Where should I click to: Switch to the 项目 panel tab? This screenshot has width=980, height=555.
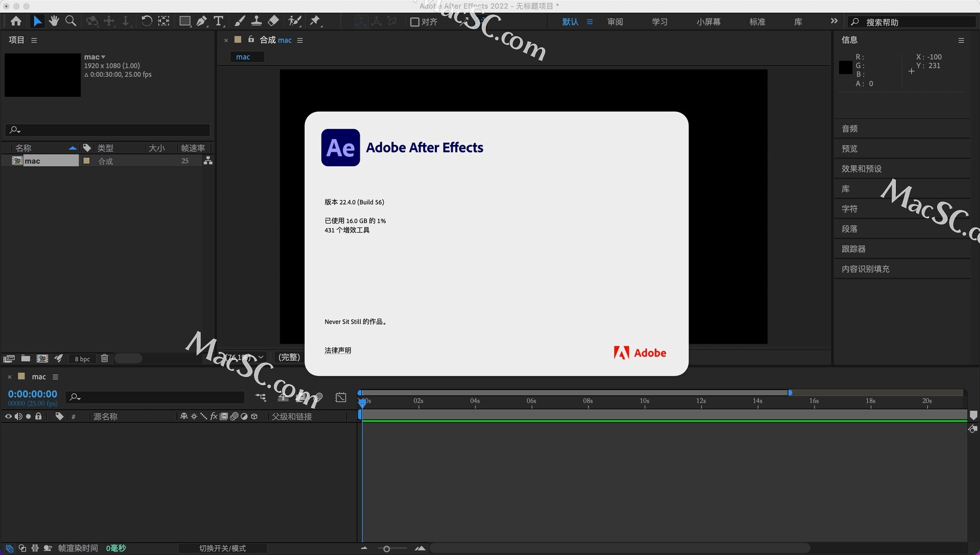(16, 39)
